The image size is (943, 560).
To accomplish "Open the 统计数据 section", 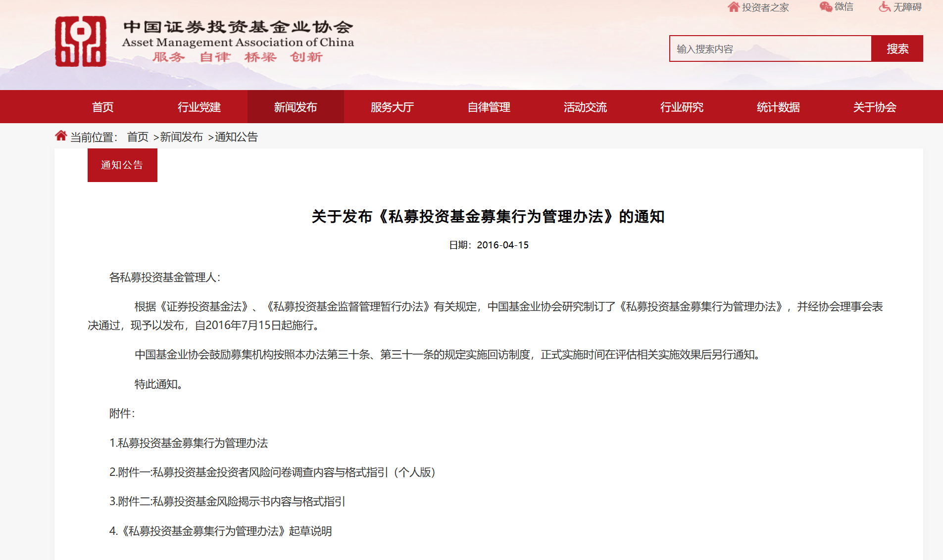I will tap(778, 106).
